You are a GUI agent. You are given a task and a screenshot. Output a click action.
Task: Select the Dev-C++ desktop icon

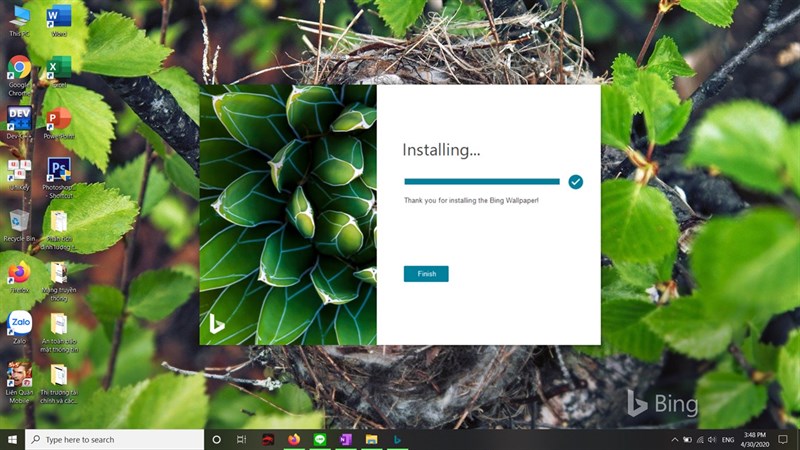click(19, 123)
